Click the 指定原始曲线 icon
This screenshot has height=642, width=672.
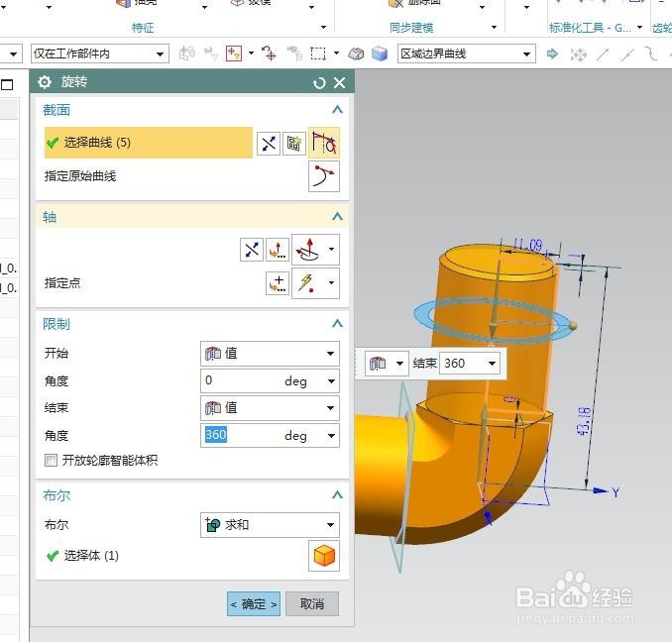pos(324,176)
